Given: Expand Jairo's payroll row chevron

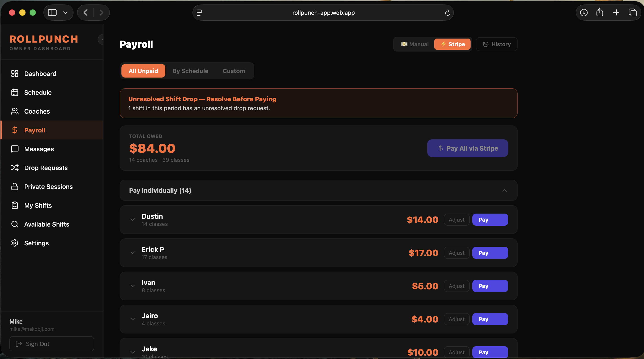Looking at the screenshot, I should tap(133, 319).
